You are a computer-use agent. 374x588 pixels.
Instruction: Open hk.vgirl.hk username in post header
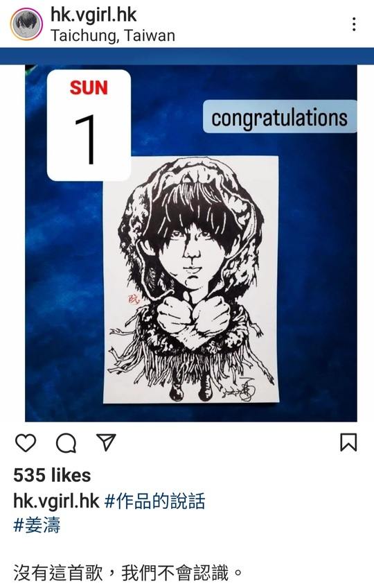click(93, 15)
